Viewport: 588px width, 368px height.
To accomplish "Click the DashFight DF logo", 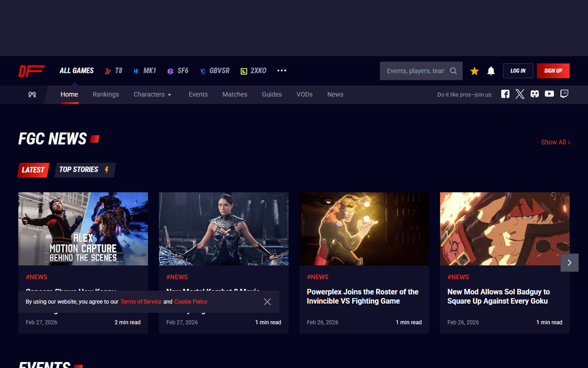I will (32, 70).
